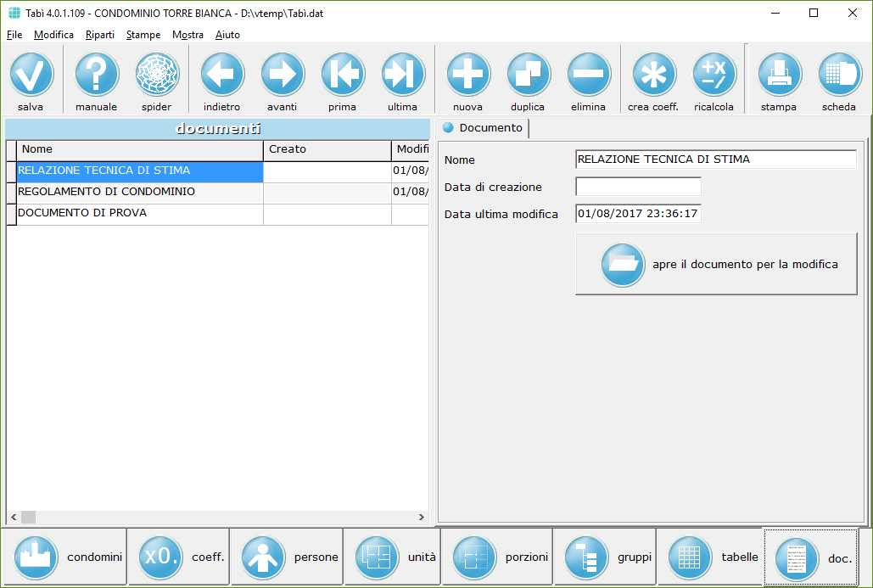Duplicate the selected document
The image size is (873, 588).
pos(529,75)
